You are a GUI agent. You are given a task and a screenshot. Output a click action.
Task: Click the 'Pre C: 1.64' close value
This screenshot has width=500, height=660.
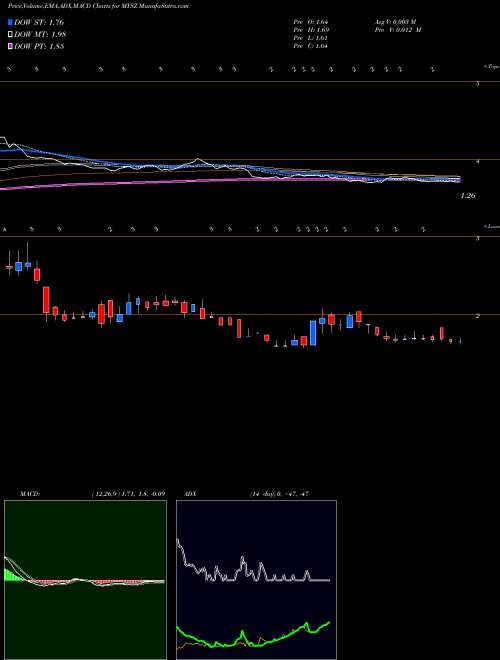311,46
